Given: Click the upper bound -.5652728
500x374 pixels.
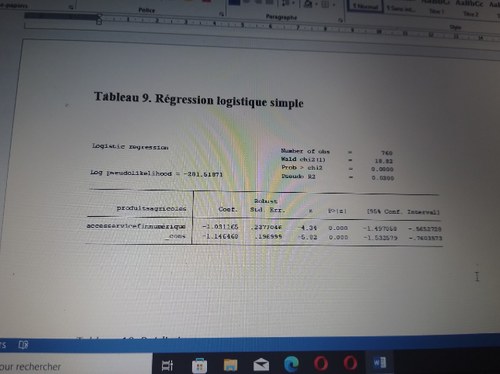Looking at the screenshot, I should tap(425, 229).
